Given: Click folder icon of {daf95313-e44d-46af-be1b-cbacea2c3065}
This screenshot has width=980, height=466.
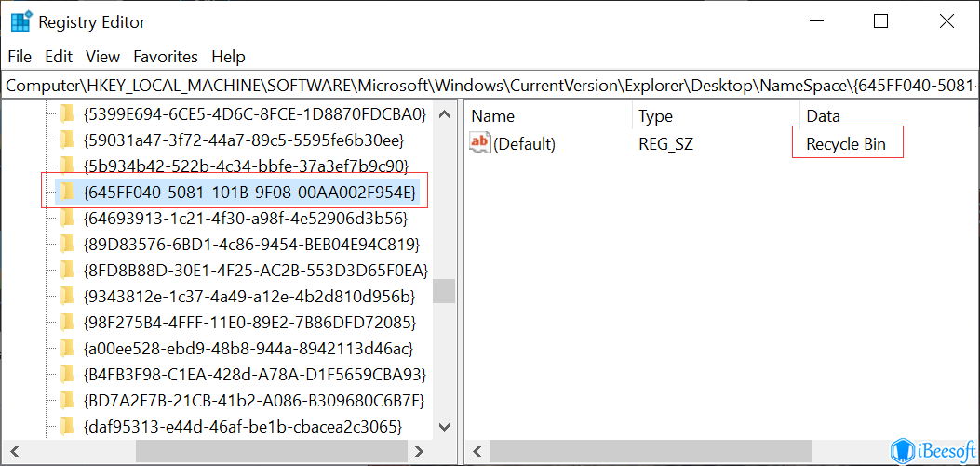Looking at the screenshot, I should [67, 427].
